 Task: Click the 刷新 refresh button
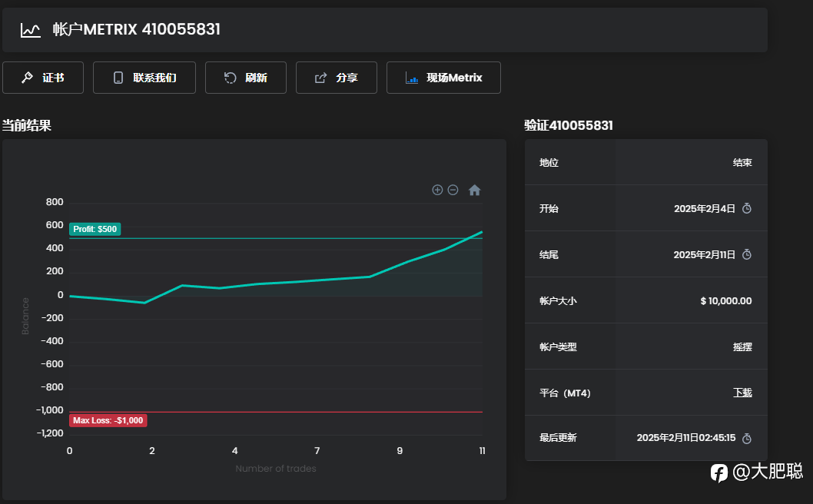click(246, 78)
